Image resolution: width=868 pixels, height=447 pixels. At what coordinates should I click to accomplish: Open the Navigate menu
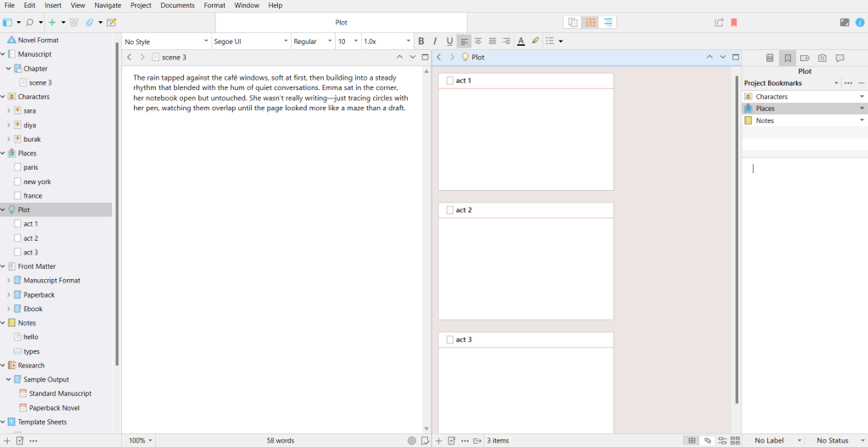click(x=108, y=5)
